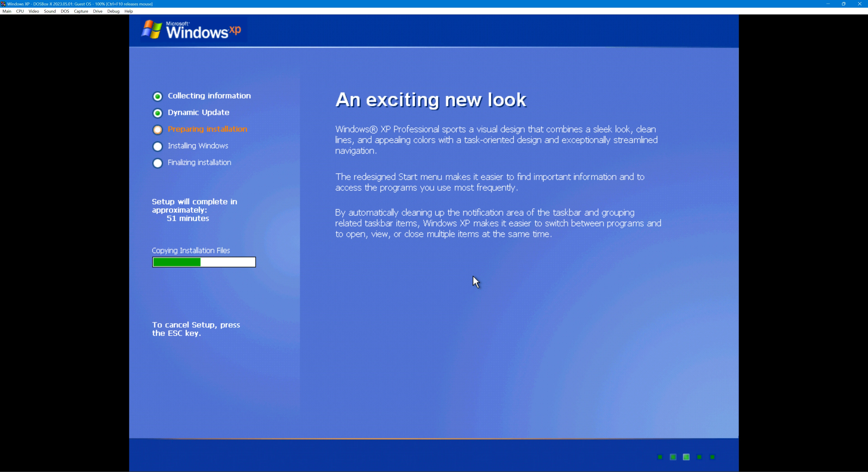This screenshot has width=868, height=472.
Task: Minimize the DOSBox-X window
Action: [828, 4]
